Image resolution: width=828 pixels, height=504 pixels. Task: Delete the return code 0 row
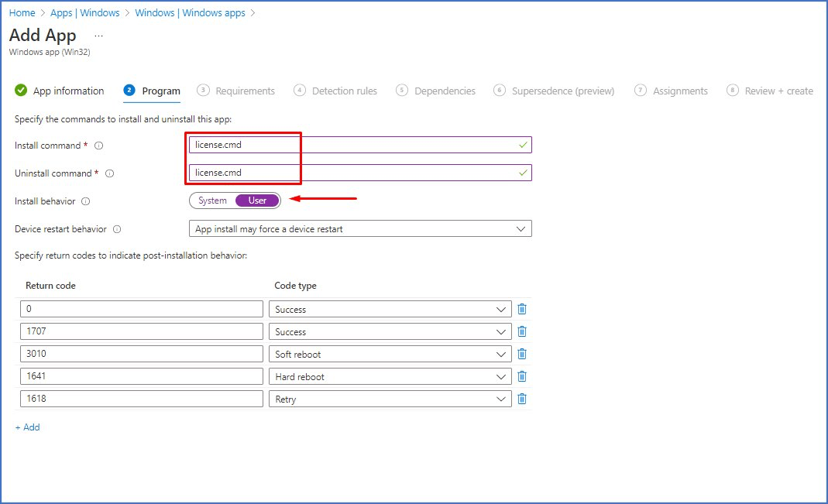point(522,309)
